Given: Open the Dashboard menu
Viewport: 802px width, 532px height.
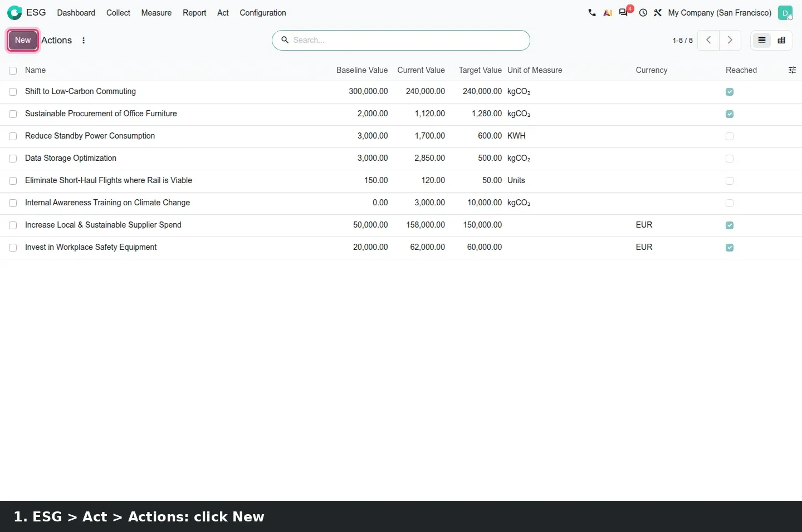Looking at the screenshot, I should (x=76, y=13).
